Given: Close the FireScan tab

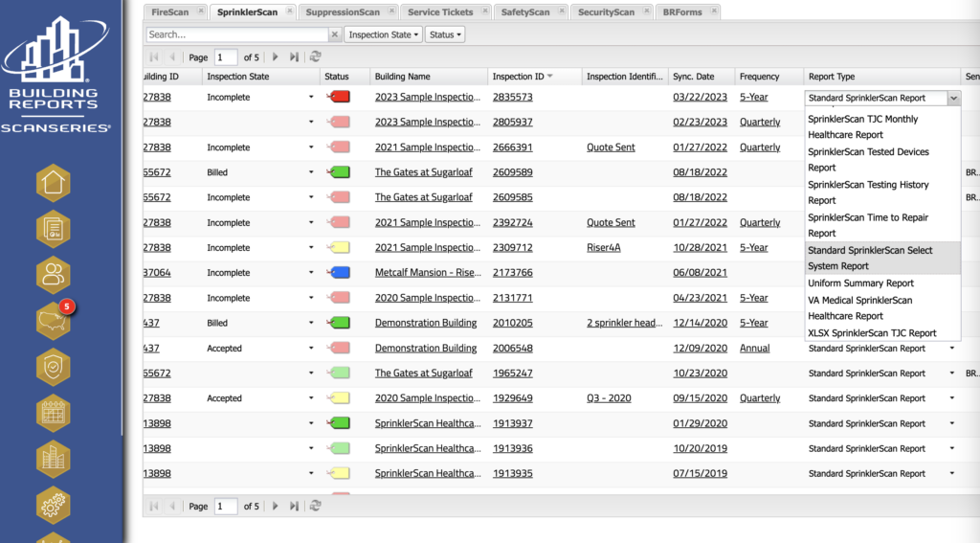Looking at the screenshot, I should pos(201,11).
